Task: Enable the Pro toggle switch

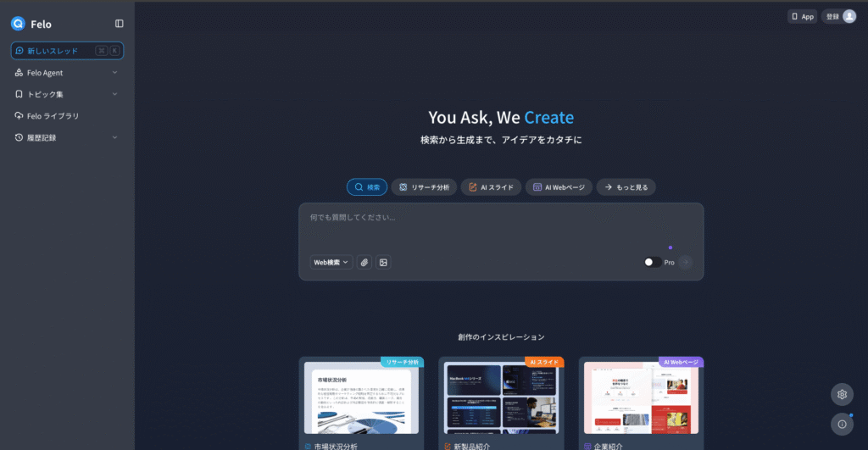Action: (x=652, y=263)
